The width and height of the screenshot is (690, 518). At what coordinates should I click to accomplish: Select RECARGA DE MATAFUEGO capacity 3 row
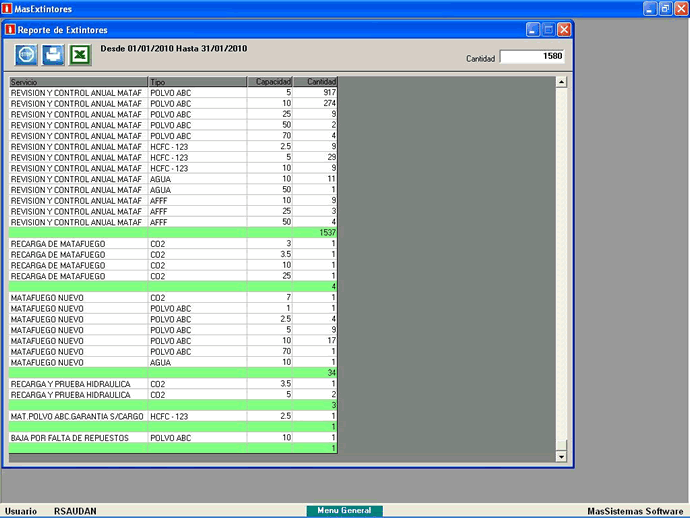pos(173,243)
